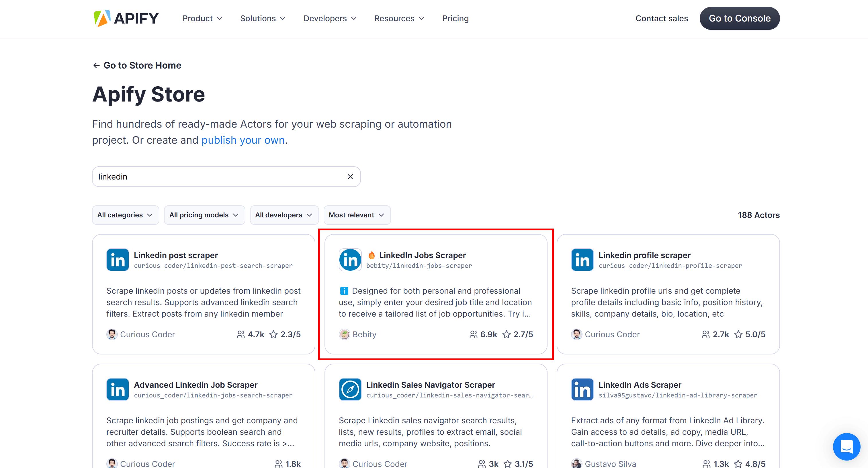The image size is (868, 468).
Task: Click the Linkedin profile scraper icon
Action: click(582, 260)
